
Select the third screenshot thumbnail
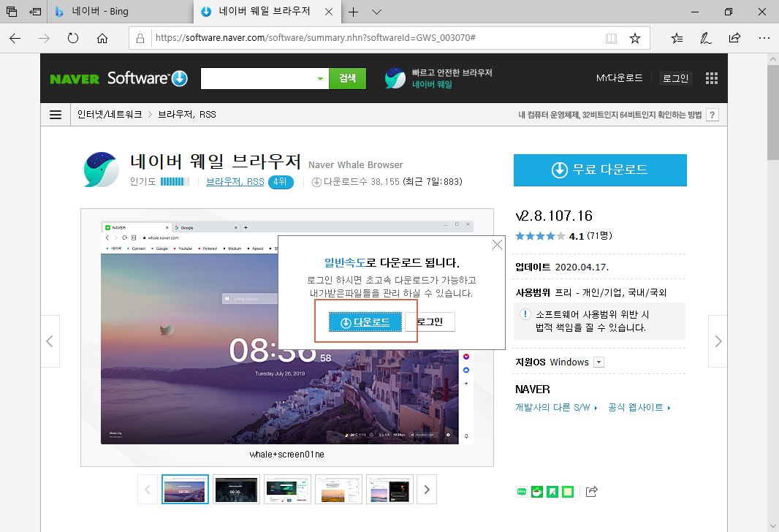(x=287, y=490)
